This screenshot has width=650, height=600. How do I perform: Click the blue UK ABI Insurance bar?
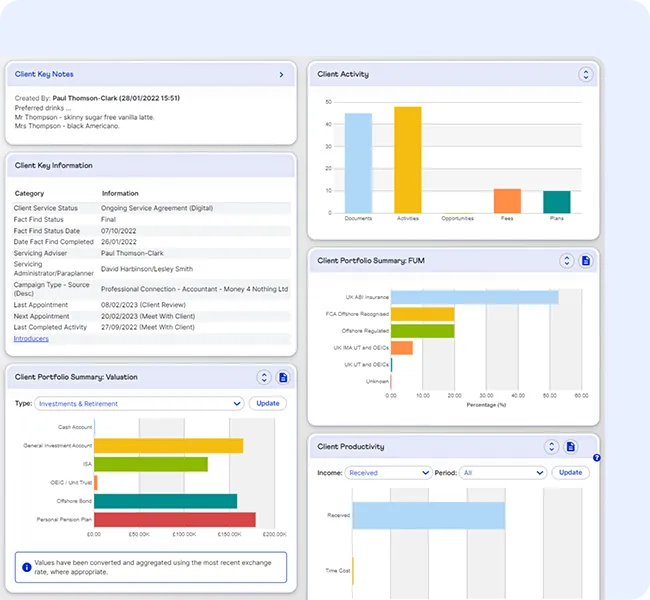tap(474, 297)
